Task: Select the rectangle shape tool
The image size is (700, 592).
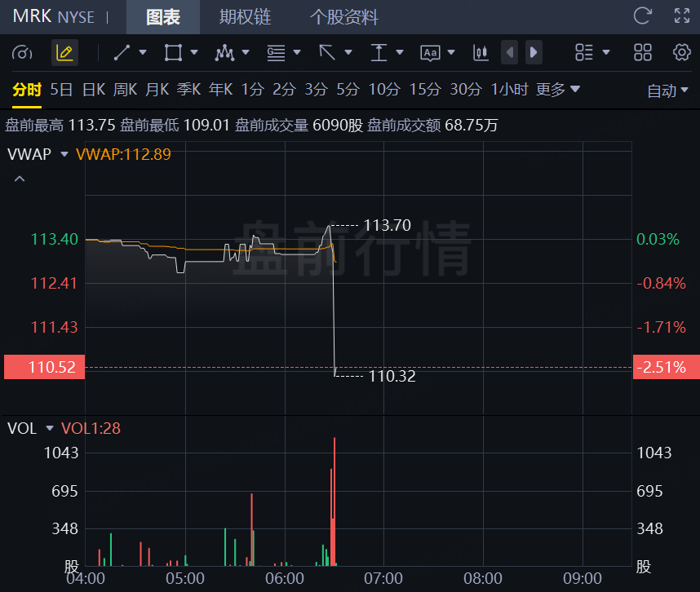Action: pos(173,53)
